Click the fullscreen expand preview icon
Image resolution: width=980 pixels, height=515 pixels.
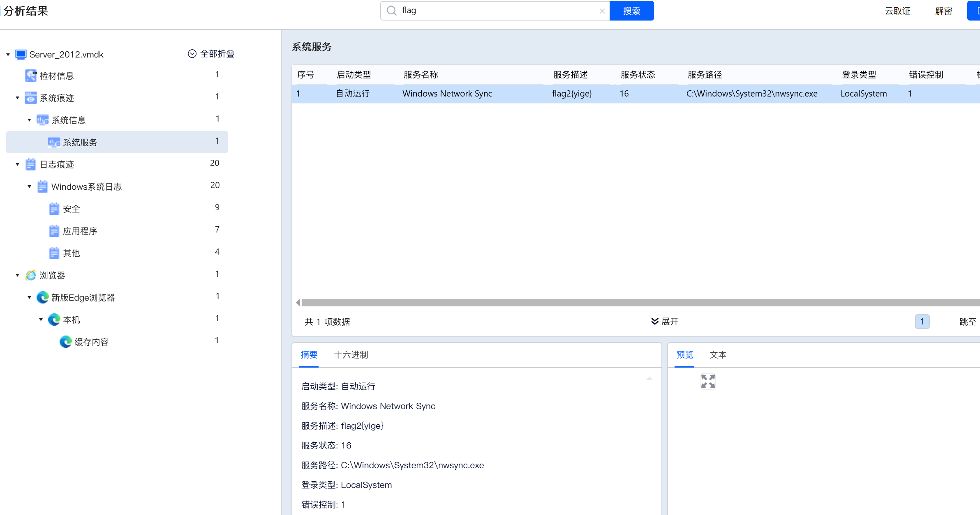pyautogui.click(x=708, y=381)
